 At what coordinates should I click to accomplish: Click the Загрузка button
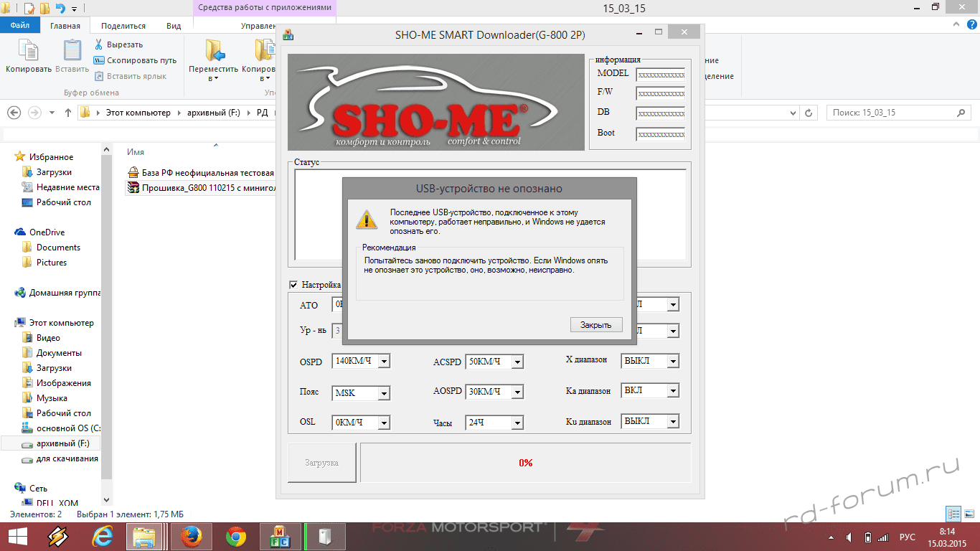(321, 463)
